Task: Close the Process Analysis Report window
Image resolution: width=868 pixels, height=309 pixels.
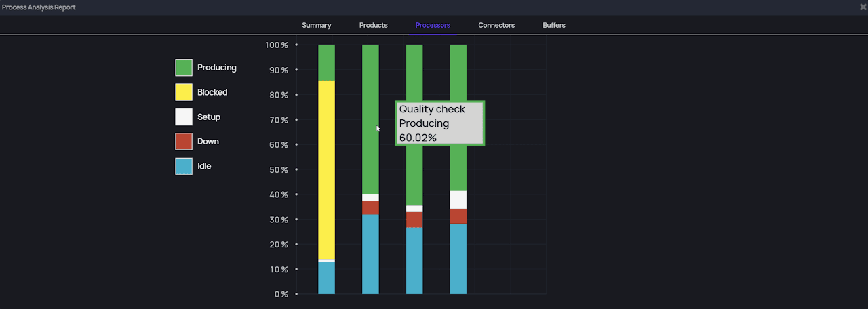Action: coord(863,7)
